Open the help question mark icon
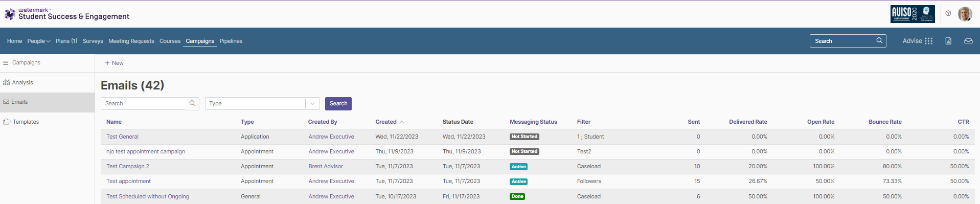The width and height of the screenshot is (980, 204). point(948,14)
